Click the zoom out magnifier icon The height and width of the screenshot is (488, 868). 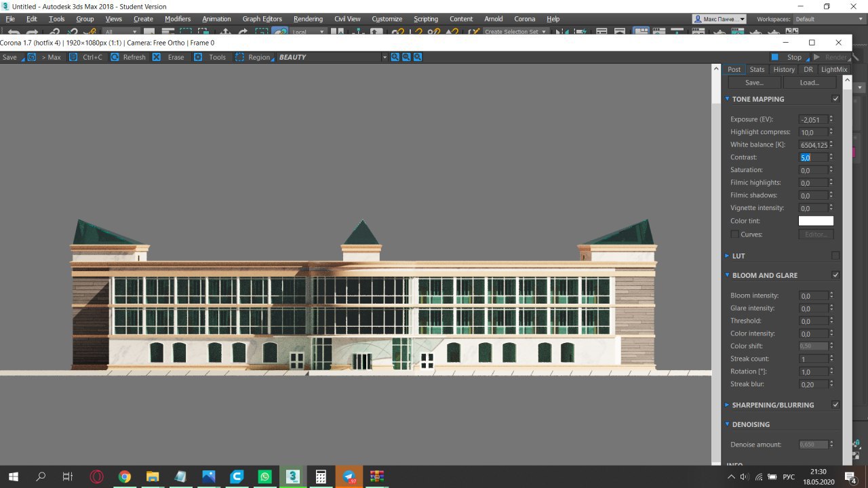coord(406,57)
